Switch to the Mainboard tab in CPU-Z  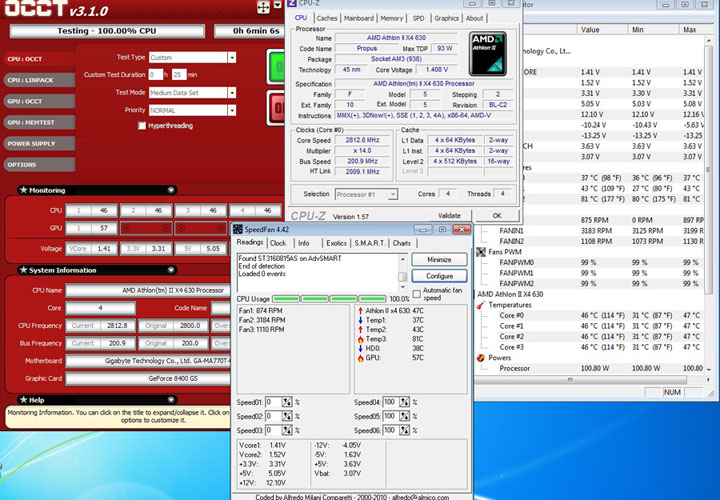[x=359, y=18]
